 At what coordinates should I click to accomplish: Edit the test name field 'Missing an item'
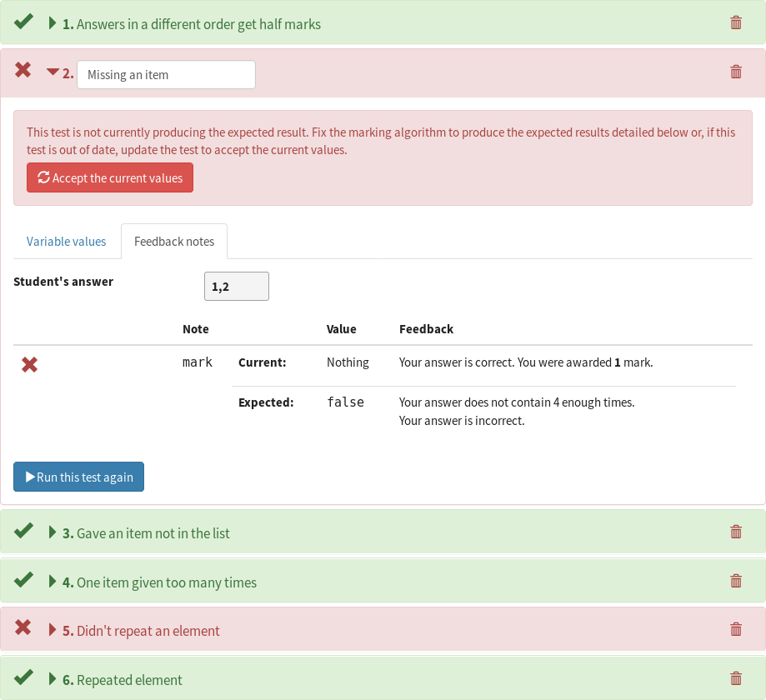pos(166,75)
